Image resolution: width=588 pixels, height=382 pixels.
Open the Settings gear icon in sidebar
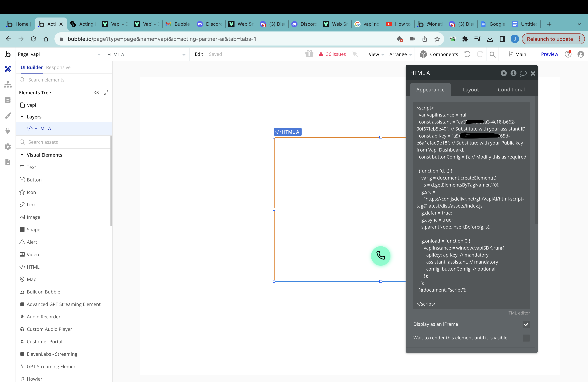[x=8, y=146]
